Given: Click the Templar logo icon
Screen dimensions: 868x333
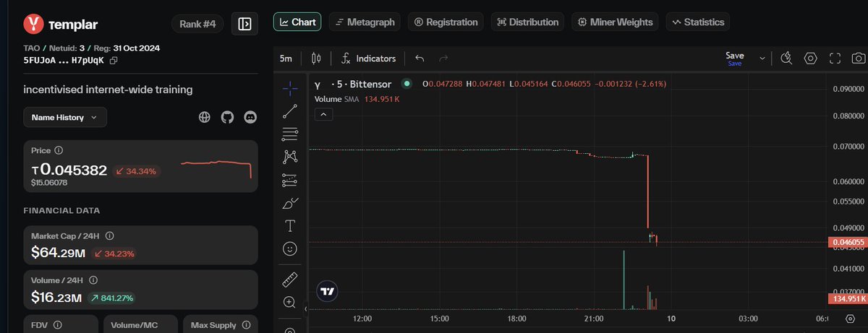Looking at the screenshot, I should click(x=33, y=24).
